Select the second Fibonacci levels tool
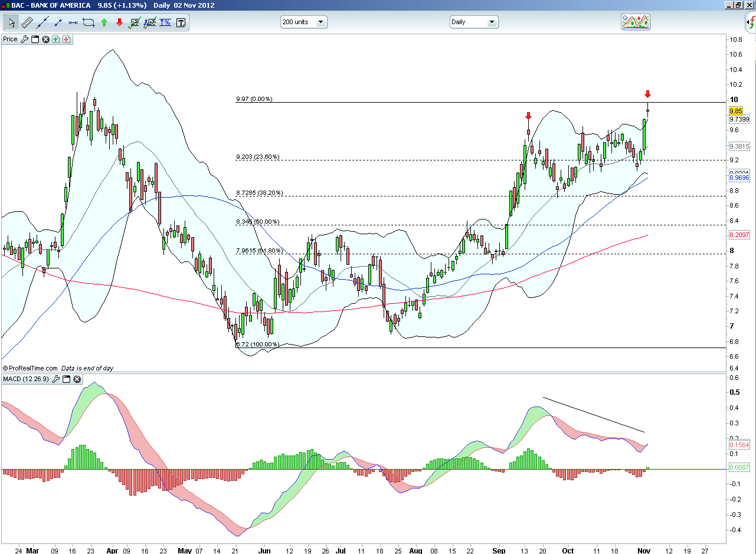The image size is (756, 554). coord(150,23)
